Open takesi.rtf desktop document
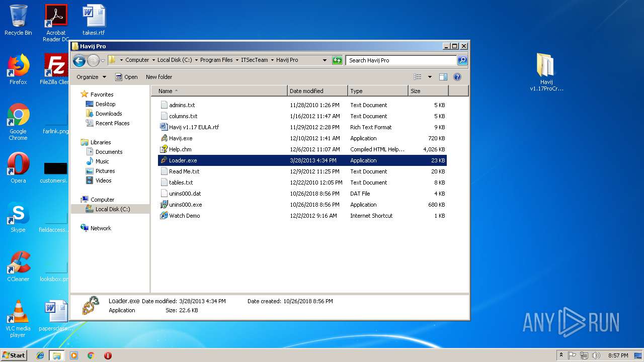This screenshot has height=362, width=644. [x=94, y=20]
